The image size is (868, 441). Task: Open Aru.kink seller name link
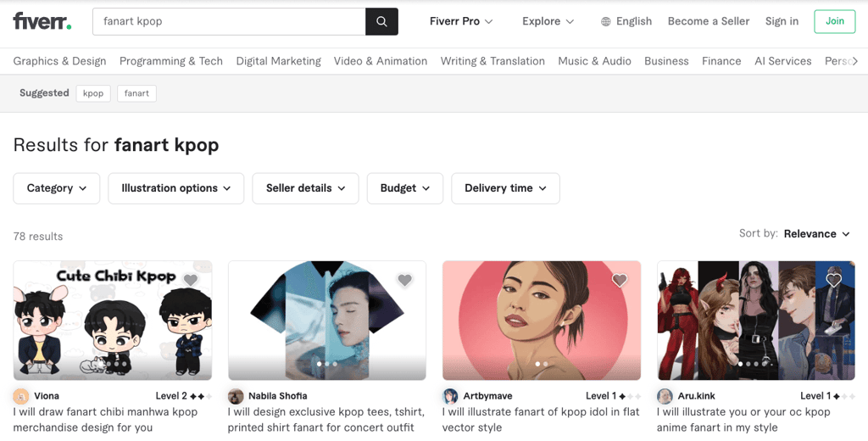coord(697,396)
